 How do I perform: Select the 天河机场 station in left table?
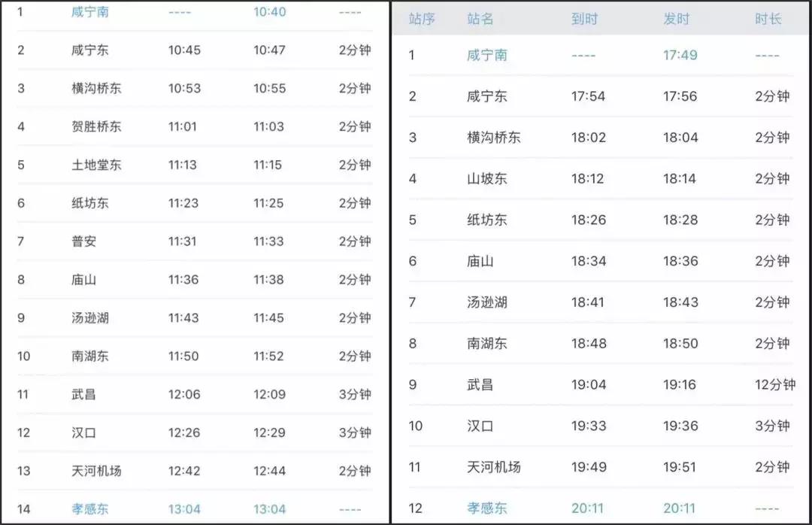click(98, 471)
